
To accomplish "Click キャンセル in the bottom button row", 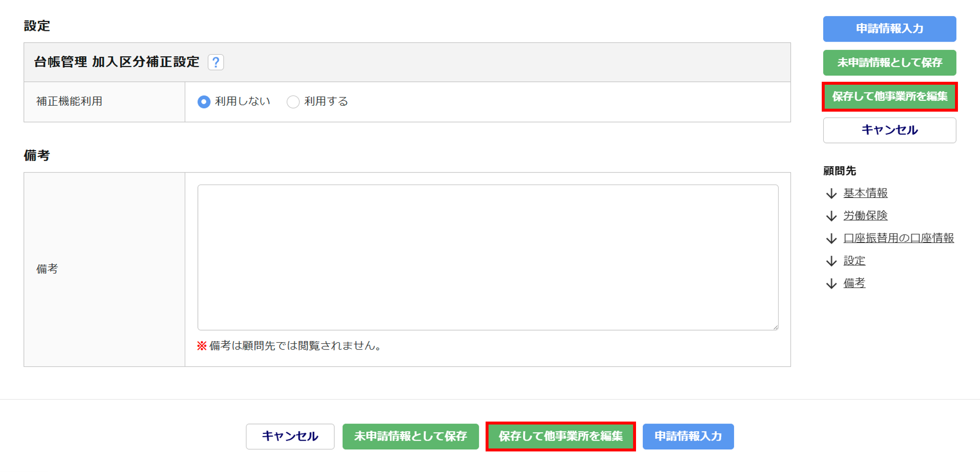I will tap(290, 436).
